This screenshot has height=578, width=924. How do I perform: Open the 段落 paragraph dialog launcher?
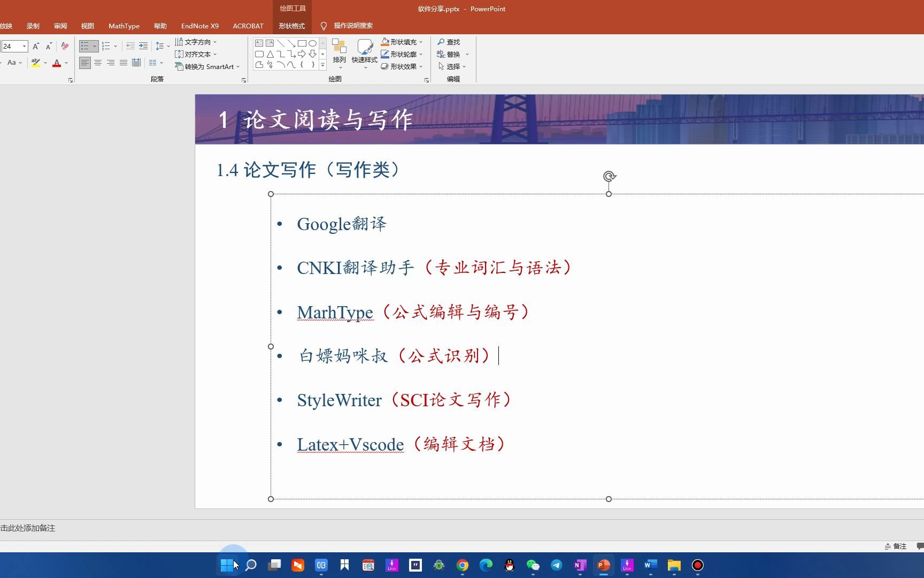coord(244,80)
